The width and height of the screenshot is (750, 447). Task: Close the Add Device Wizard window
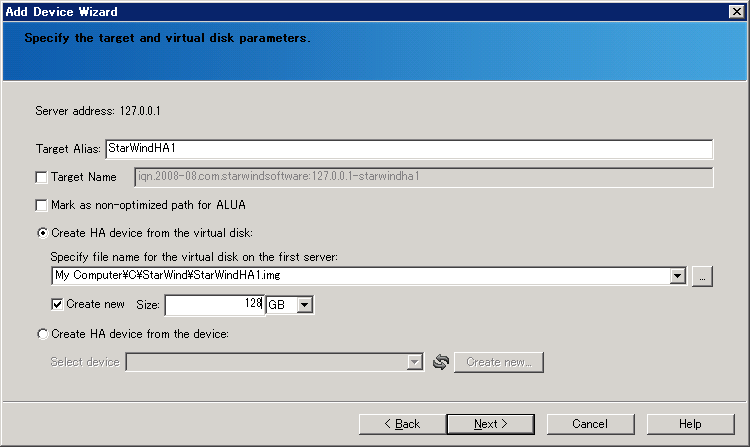click(x=737, y=11)
